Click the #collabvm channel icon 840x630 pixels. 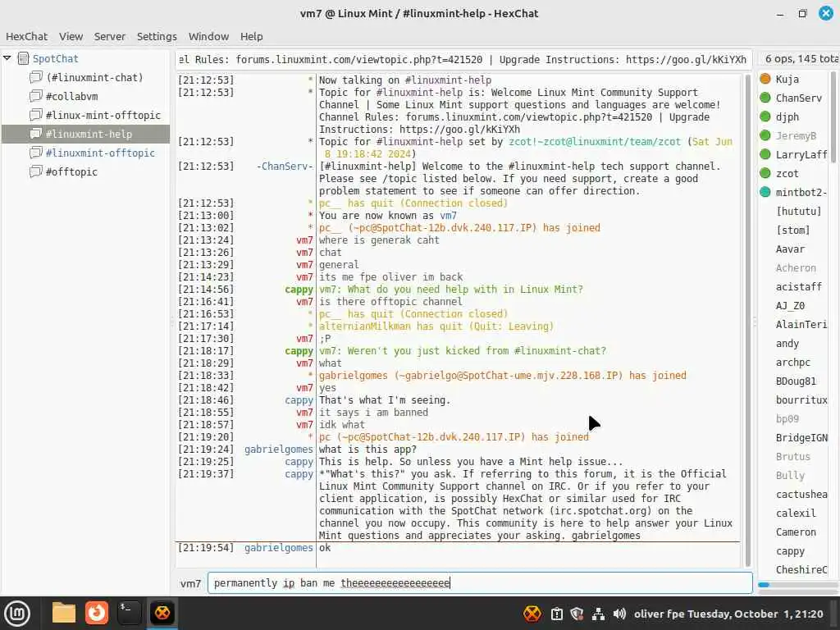coord(36,96)
